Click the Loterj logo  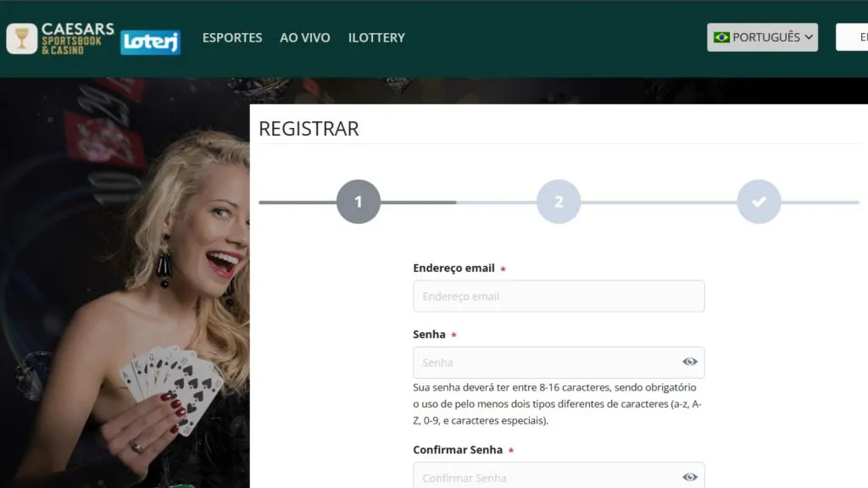pos(150,42)
